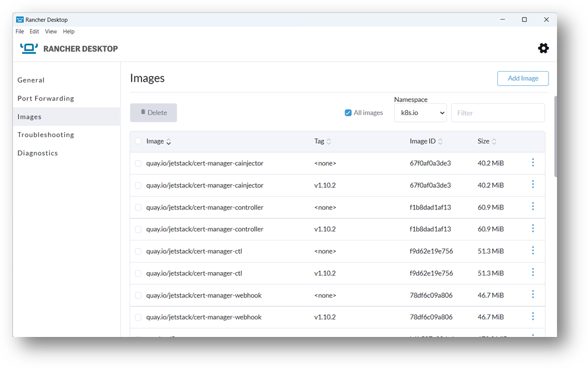Go to Troubleshooting in the sidebar

(46, 135)
